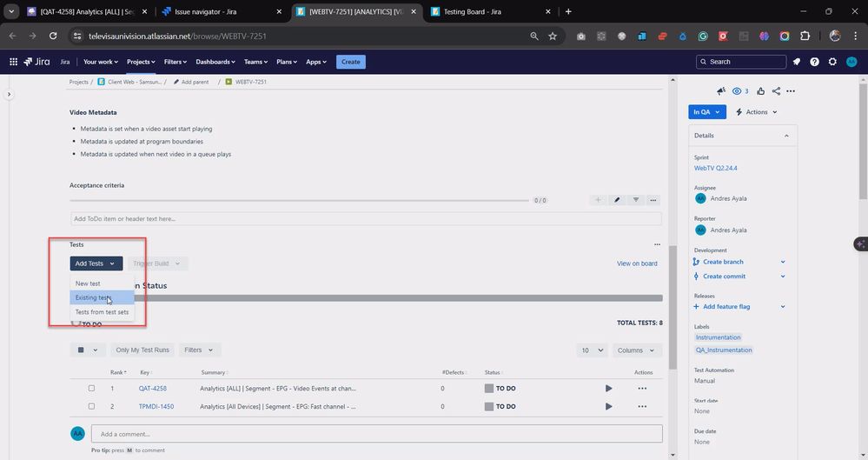Open TPMDI-1450 test link
Viewport: 868px width, 460px height.
(156, 406)
